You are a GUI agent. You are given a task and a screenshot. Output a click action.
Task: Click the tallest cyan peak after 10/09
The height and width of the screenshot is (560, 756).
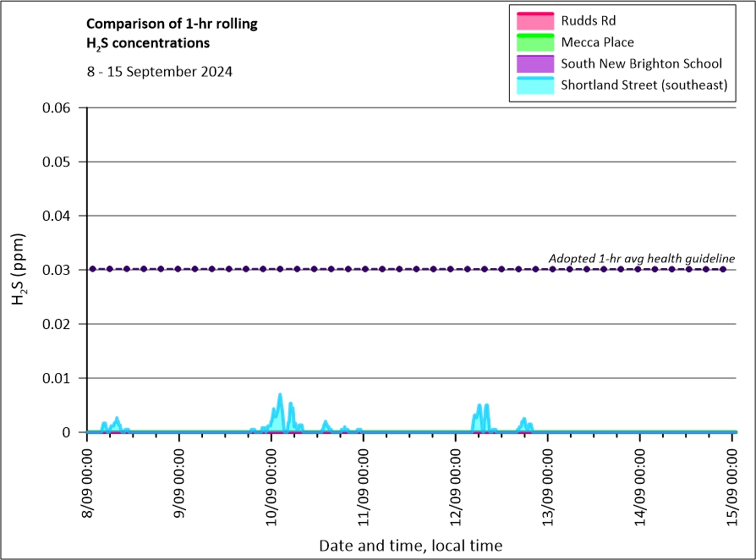(x=280, y=396)
